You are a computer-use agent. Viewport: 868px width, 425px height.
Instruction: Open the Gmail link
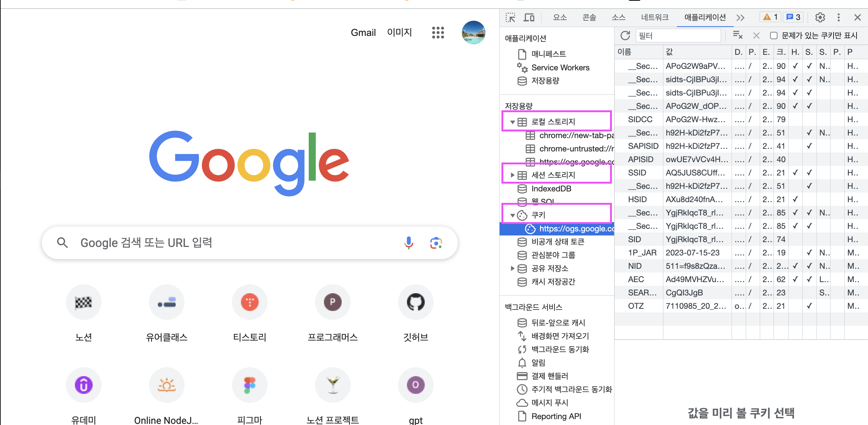[x=363, y=33]
